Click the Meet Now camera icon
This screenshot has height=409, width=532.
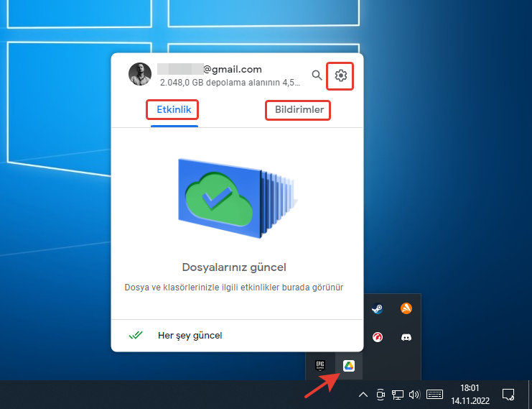coord(381,394)
